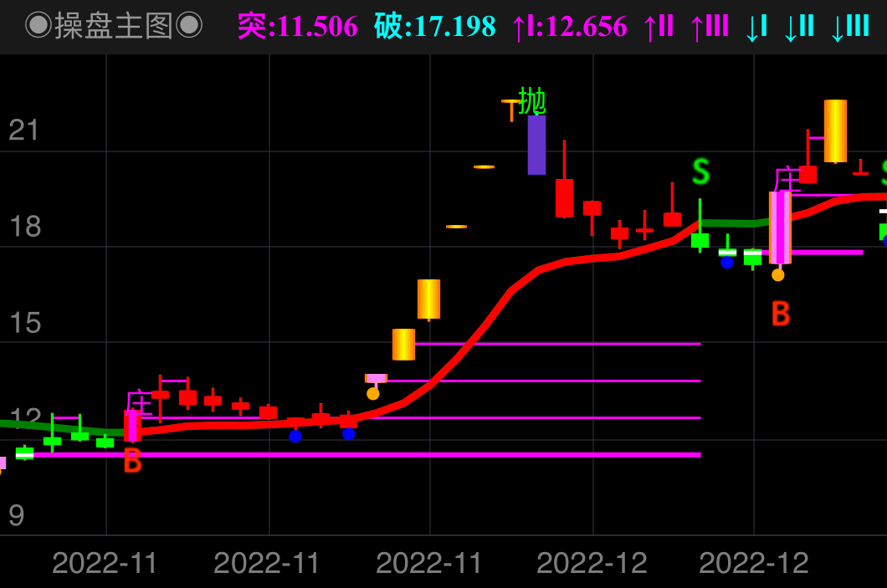The image size is (887, 588).
Task: Click the 操盘主图 indicator title
Action: 114,26
